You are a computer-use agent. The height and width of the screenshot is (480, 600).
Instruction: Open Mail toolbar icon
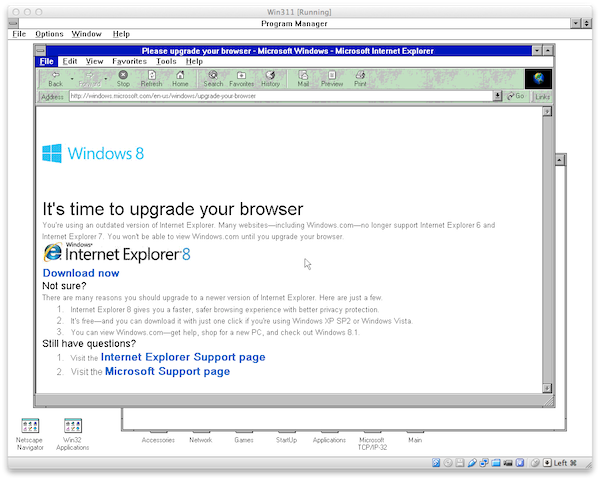point(303,78)
